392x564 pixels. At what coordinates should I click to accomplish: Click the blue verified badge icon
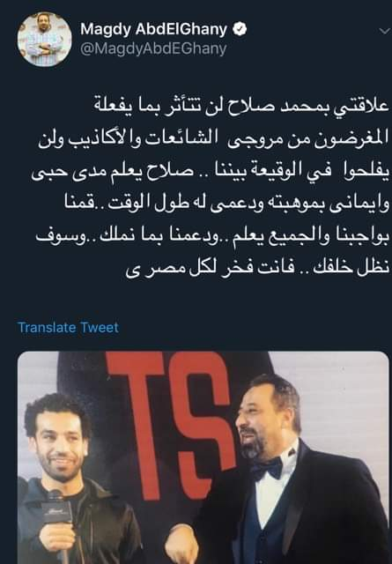(x=239, y=29)
